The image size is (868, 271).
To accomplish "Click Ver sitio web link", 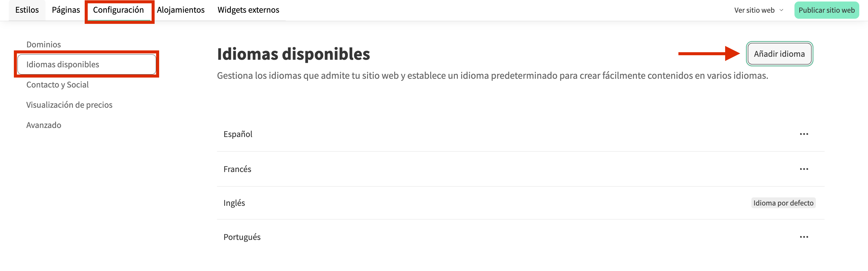I will click(x=754, y=10).
